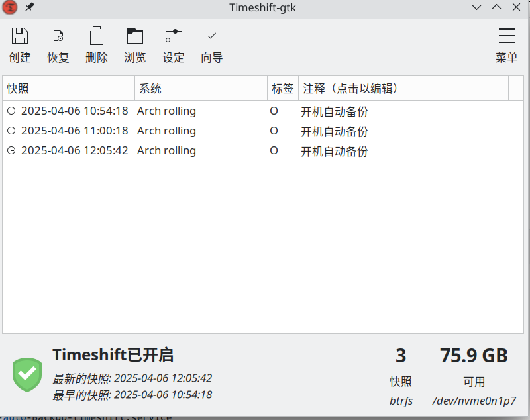
Task: Open 设定 (Settings) sliders icon
Action: point(174,36)
